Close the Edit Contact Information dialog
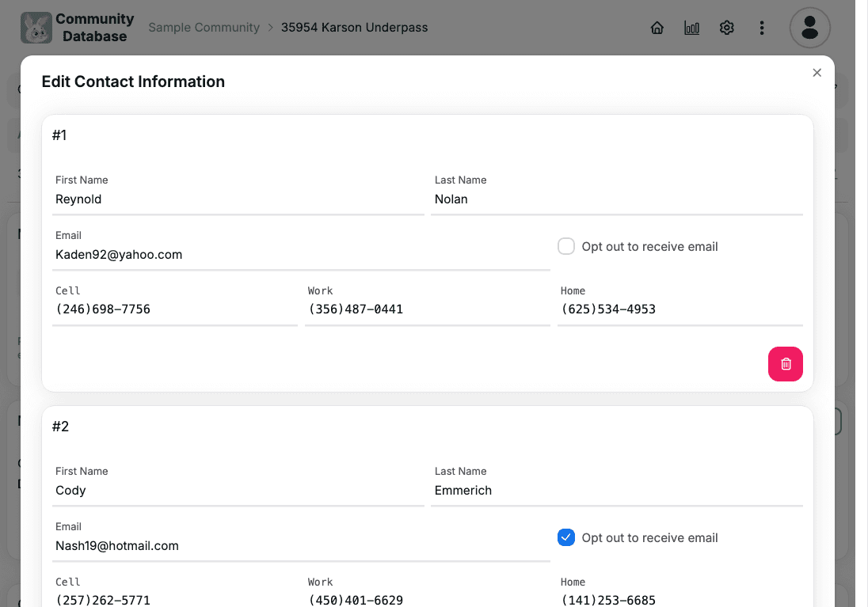The width and height of the screenshot is (868, 607). (x=817, y=73)
